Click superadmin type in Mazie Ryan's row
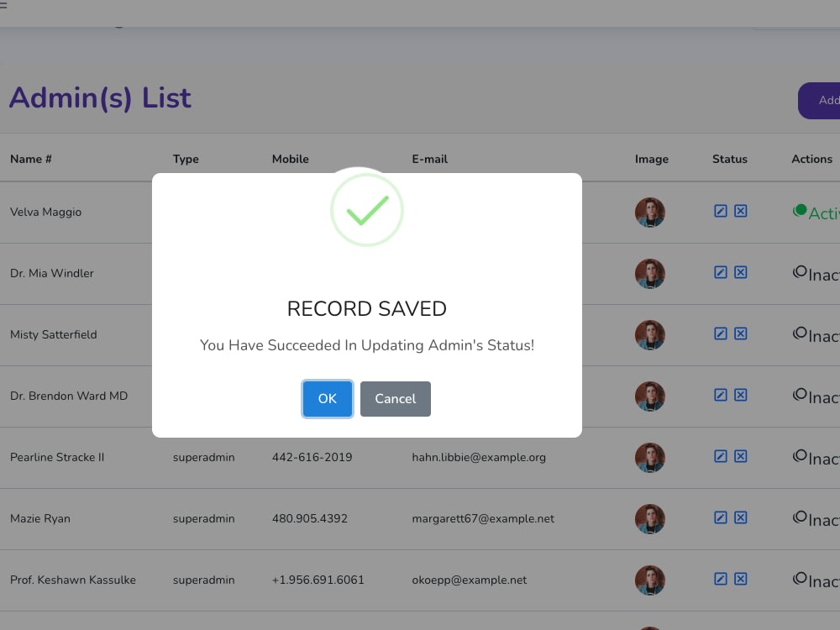 coord(203,518)
